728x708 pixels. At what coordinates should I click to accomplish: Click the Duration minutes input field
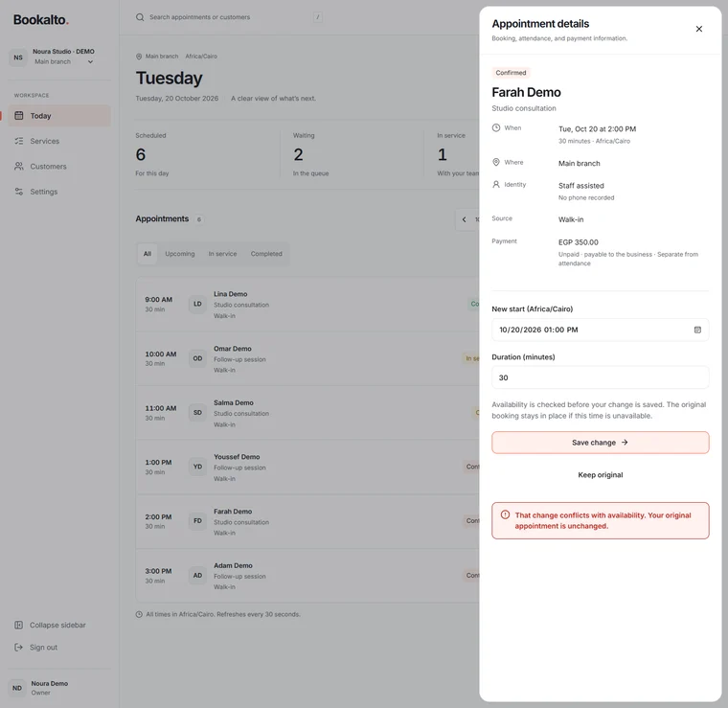600,377
